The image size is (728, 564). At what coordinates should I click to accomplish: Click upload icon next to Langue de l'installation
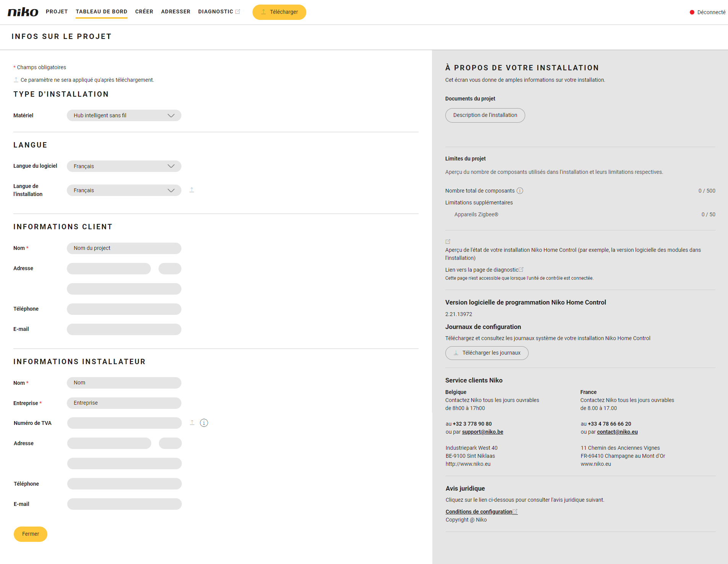point(192,190)
